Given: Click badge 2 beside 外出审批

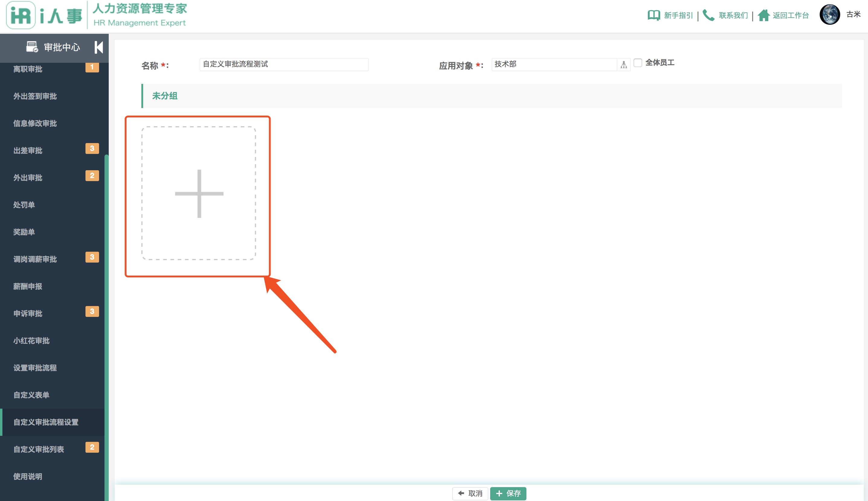Looking at the screenshot, I should click(92, 175).
